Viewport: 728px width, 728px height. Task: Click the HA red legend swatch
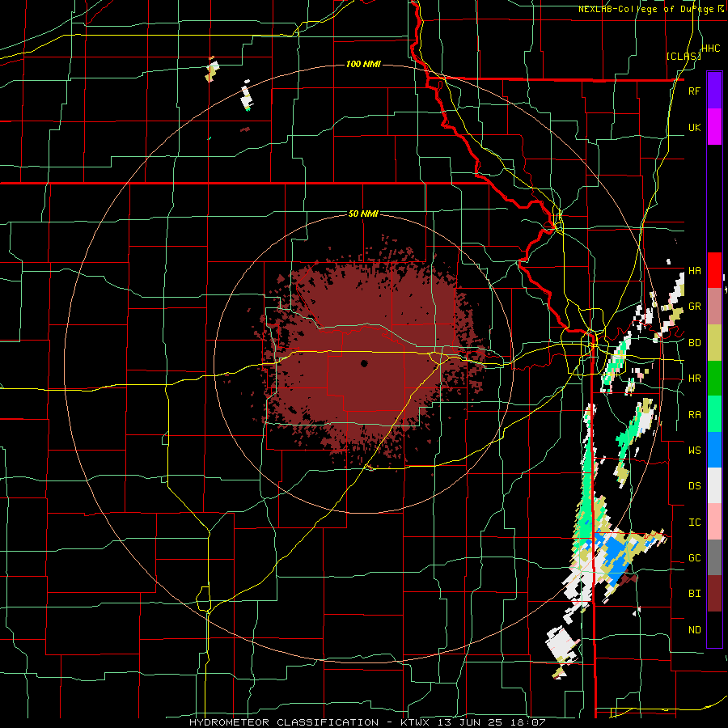click(x=714, y=270)
